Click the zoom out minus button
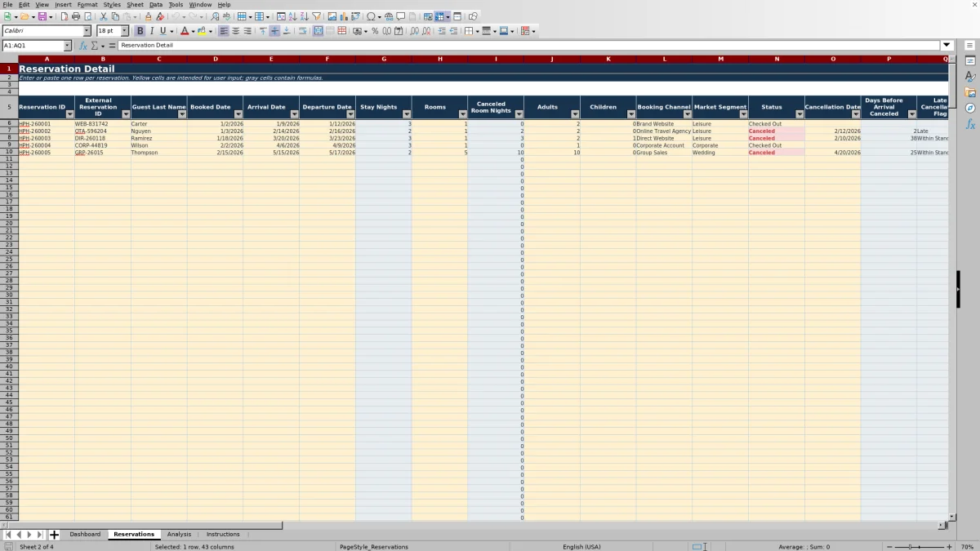The height and width of the screenshot is (551, 980). tap(889, 547)
